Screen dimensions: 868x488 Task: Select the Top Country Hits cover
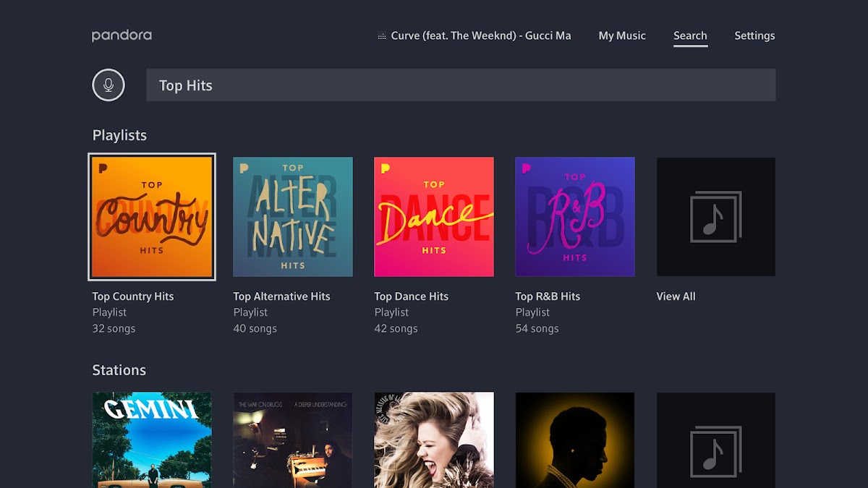(x=152, y=217)
